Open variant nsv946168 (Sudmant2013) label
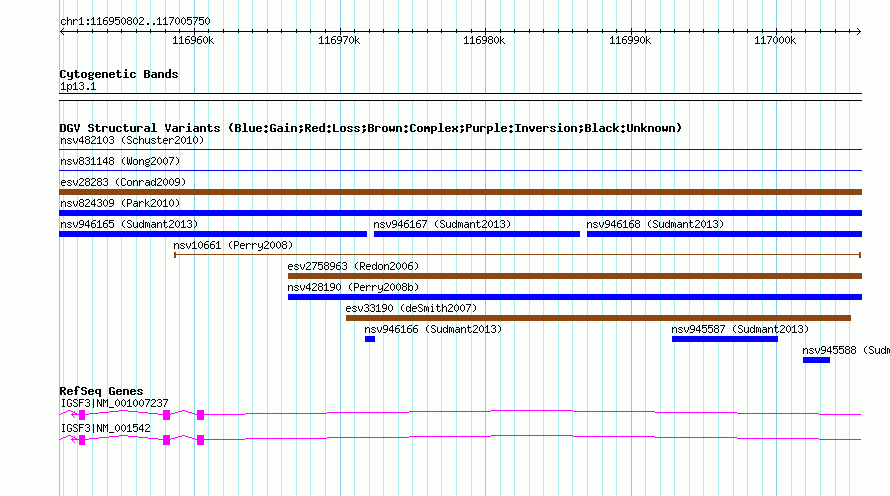 655,224
